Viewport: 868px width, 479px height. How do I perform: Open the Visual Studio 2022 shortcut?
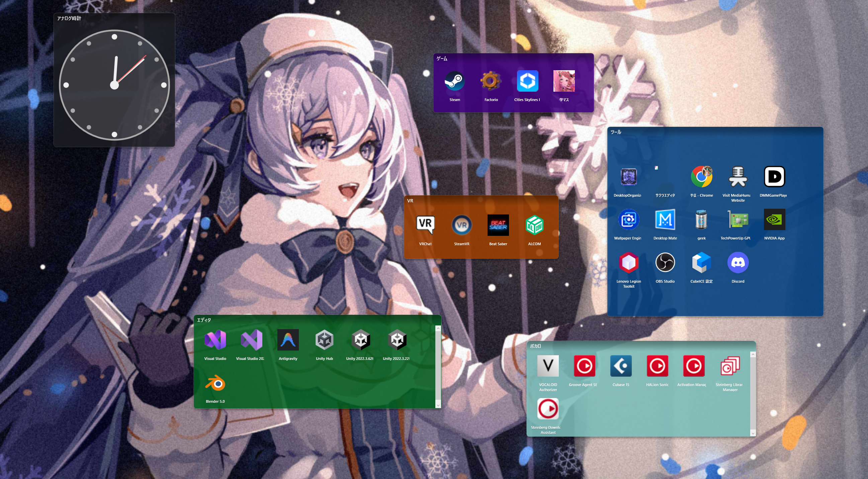[251, 340]
